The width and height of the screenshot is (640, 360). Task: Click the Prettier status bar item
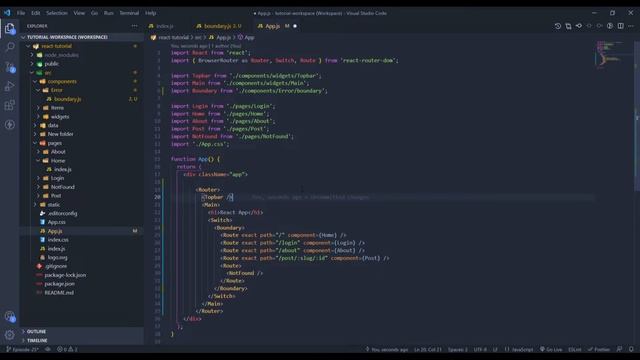(599, 349)
